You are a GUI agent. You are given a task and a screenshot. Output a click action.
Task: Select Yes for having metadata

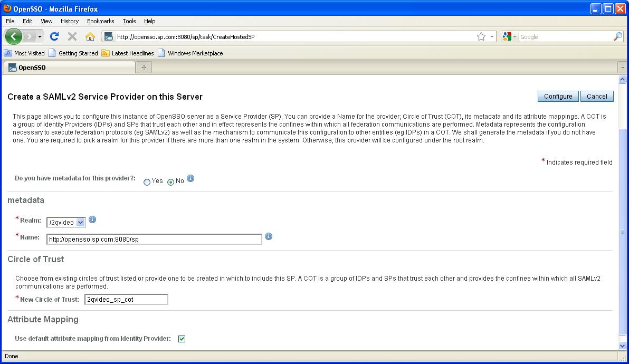[x=147, y=182]
